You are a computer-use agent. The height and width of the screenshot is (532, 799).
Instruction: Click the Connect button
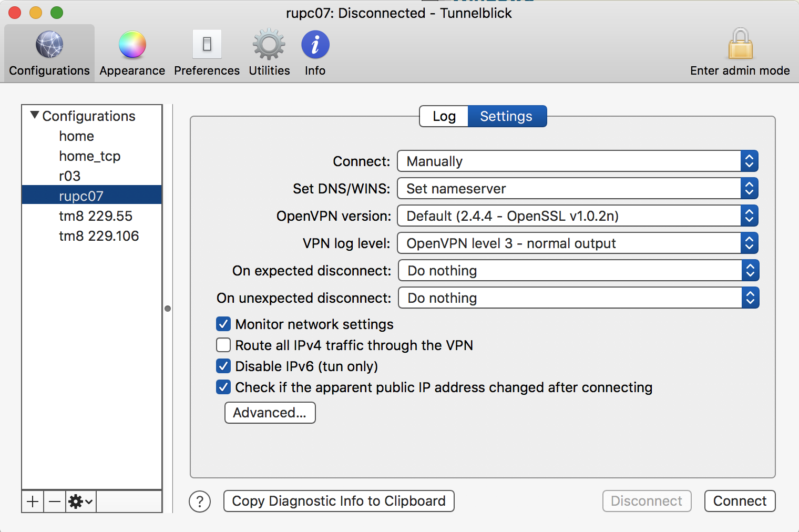click(x=740, y=501)
